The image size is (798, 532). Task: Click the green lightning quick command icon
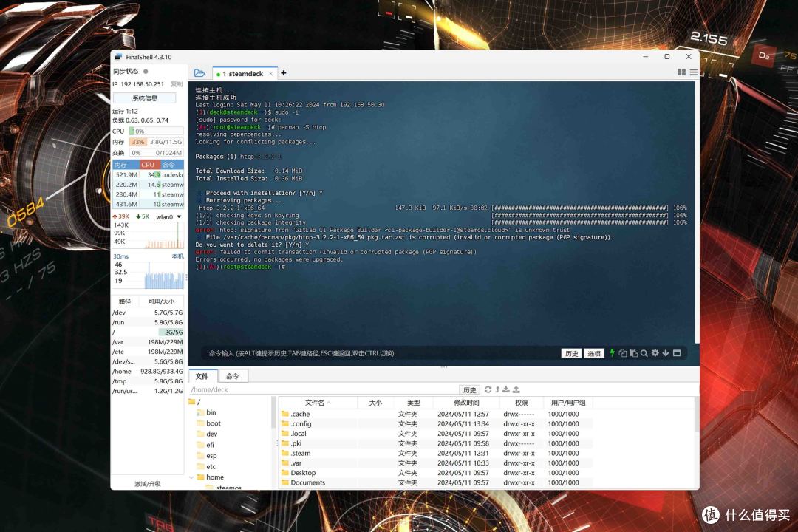click(x=613, y=352)
